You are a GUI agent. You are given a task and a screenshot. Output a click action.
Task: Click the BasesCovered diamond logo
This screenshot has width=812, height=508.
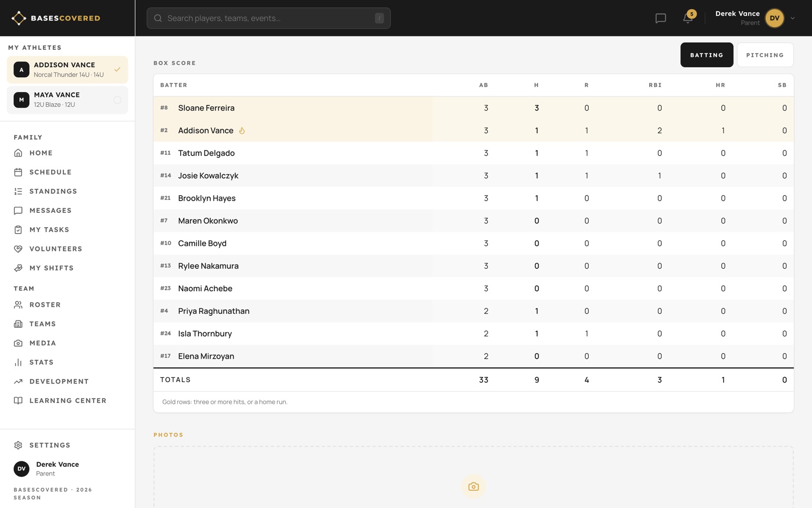click(19, 18)
